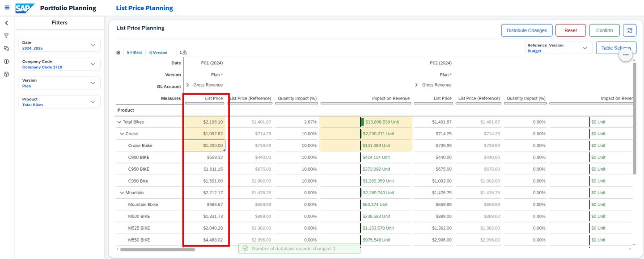
Task: Open the hamburger navigation menu
Action: click(x=7, y=8)
